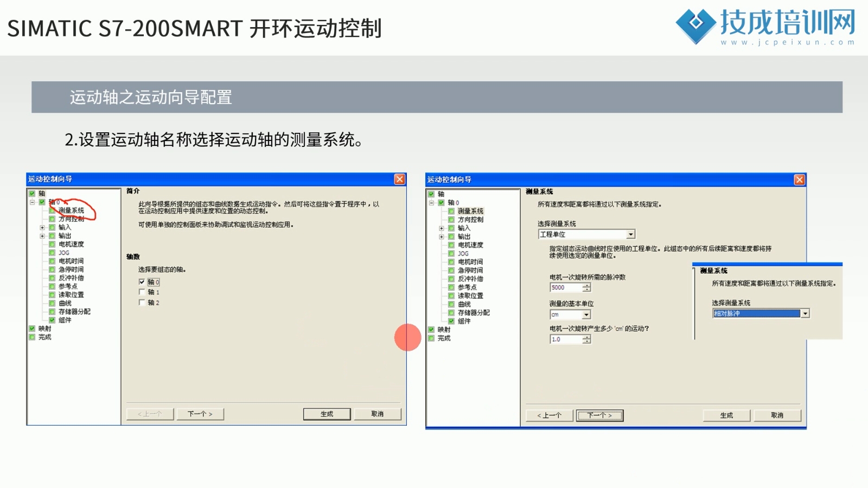Select 反冲补偿 in the 测量系统 wizard tree
Viewport: 868px width, 488px height.
pyautogui.click(x=470, y=279)
